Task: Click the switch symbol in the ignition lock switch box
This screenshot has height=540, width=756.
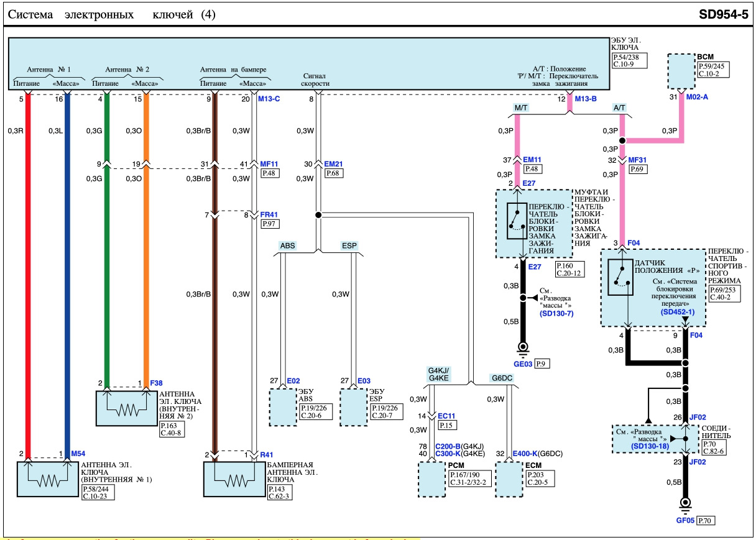Action: 517,221
